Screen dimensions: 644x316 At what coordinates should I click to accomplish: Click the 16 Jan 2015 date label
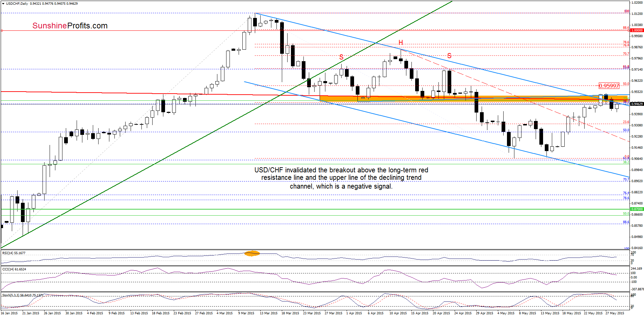[9, 313]
